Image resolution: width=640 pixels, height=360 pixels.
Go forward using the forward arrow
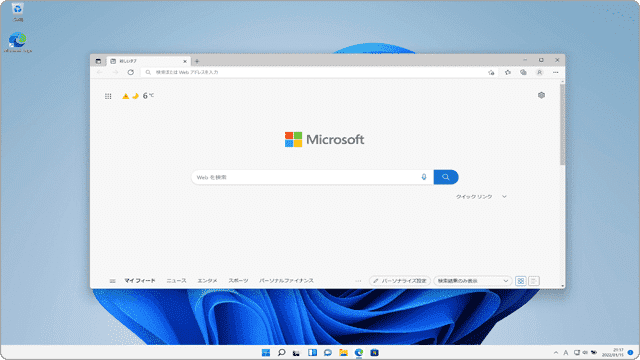coord(115,72)
